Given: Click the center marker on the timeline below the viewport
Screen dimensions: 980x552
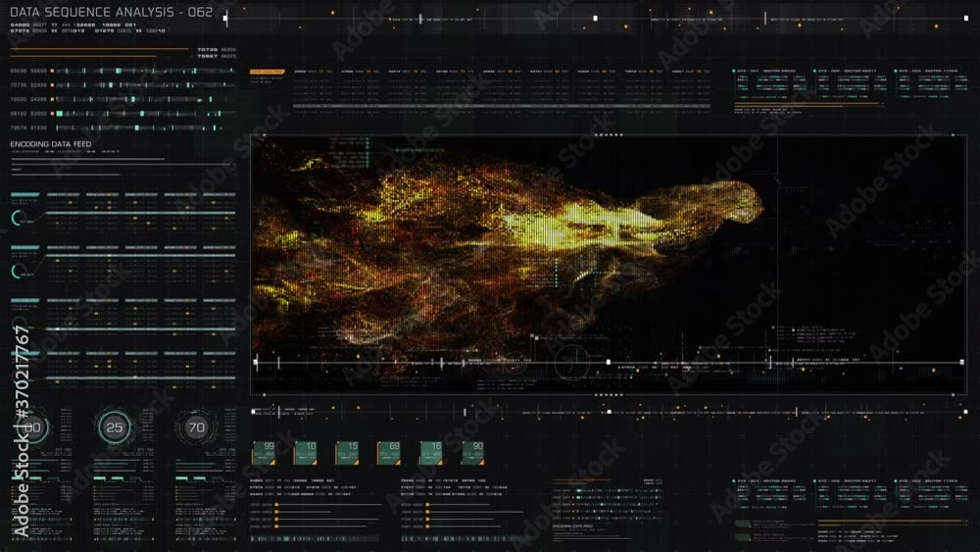Looking at the screenshot, I should click(x=610, y=412).
